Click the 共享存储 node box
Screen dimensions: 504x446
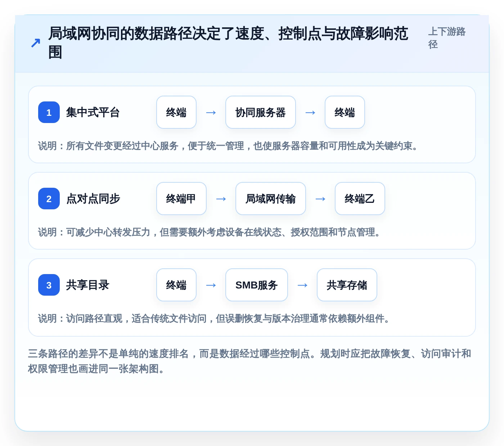click(347, 285)
